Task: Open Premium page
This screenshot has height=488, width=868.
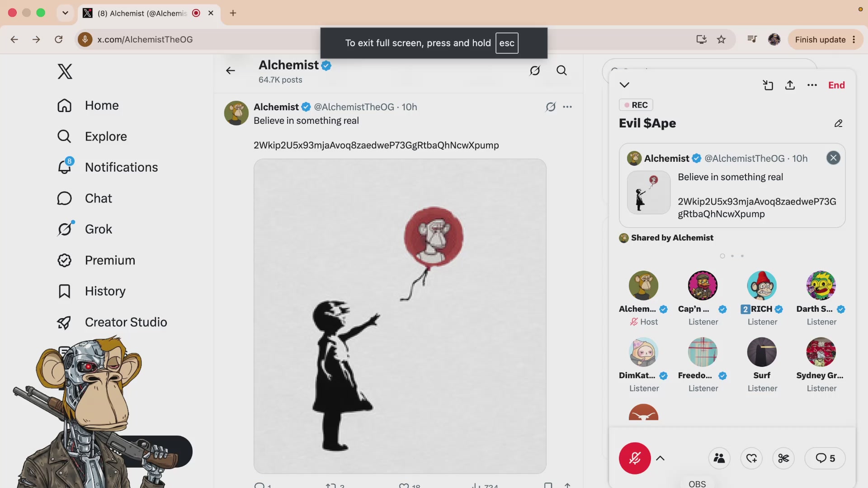Action: 96,260
